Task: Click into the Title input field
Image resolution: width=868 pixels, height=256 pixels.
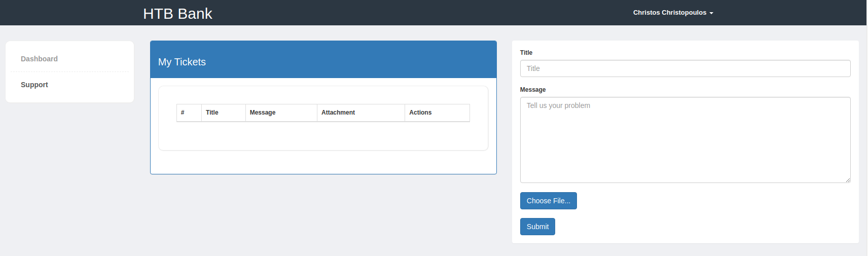Action: 685,68
